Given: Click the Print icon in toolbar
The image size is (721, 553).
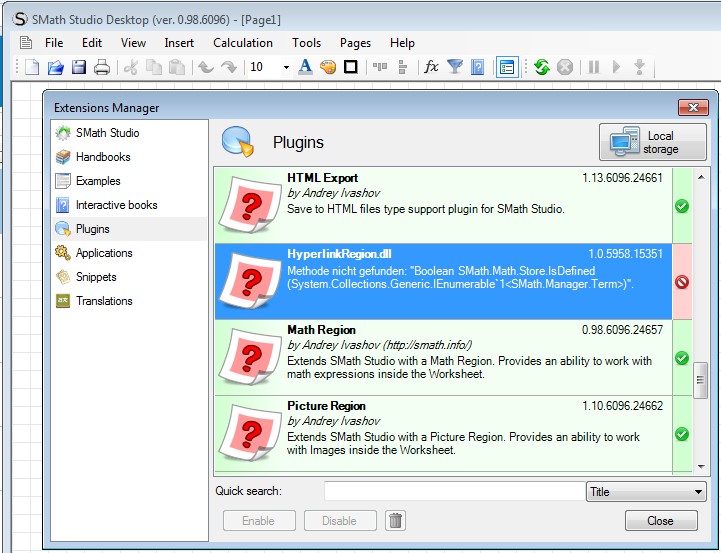Looking at the screenshot, I should (x=102, y=67).
